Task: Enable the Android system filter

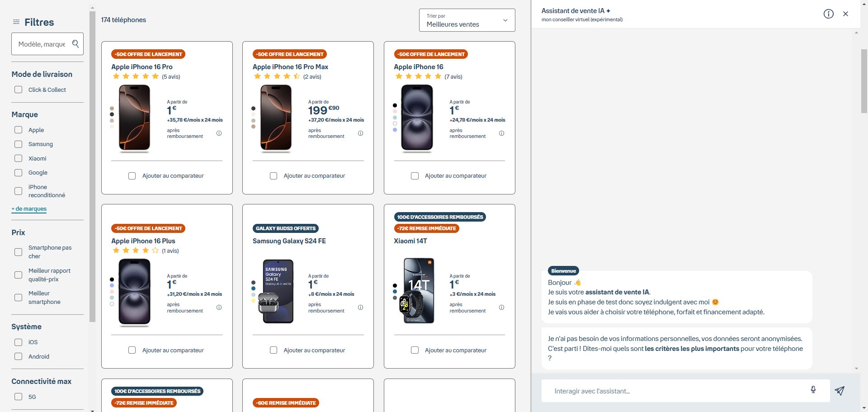Action: [18, 356]
